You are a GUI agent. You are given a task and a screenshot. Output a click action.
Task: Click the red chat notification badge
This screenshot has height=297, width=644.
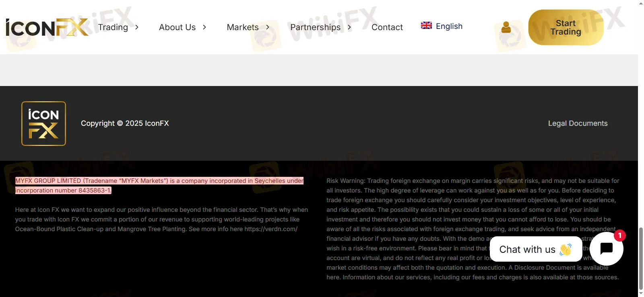pyautogui.click(x=620, y=236)
